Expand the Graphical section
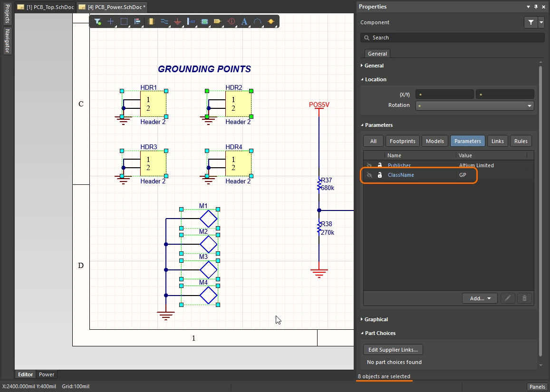 pyautogui.click(x=376, y=319)
